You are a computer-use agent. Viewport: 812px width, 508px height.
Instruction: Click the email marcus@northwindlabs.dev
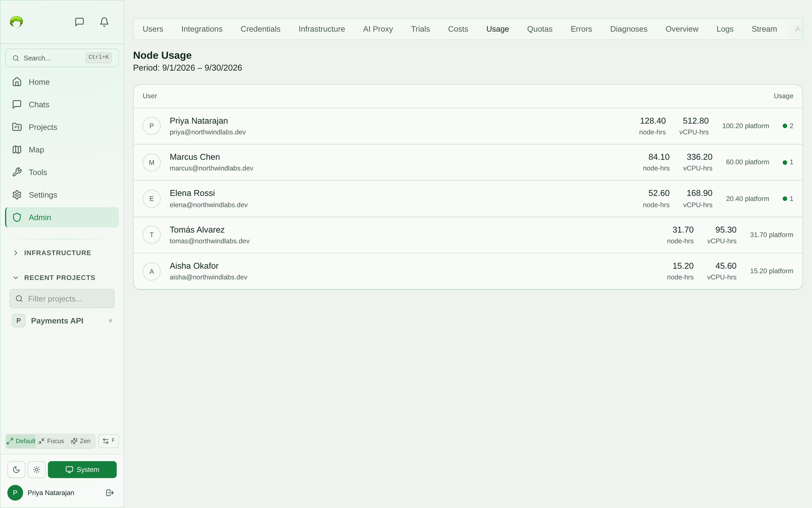(x=211, y=168)
